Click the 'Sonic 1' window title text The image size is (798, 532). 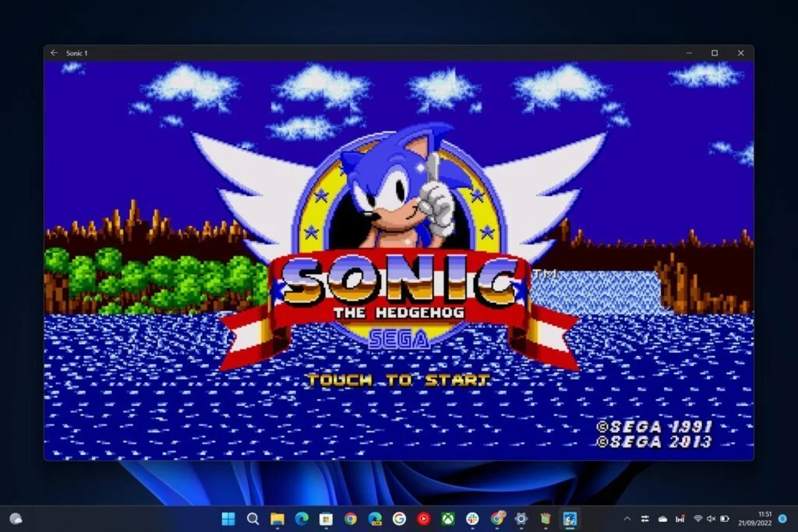[77, 53]
